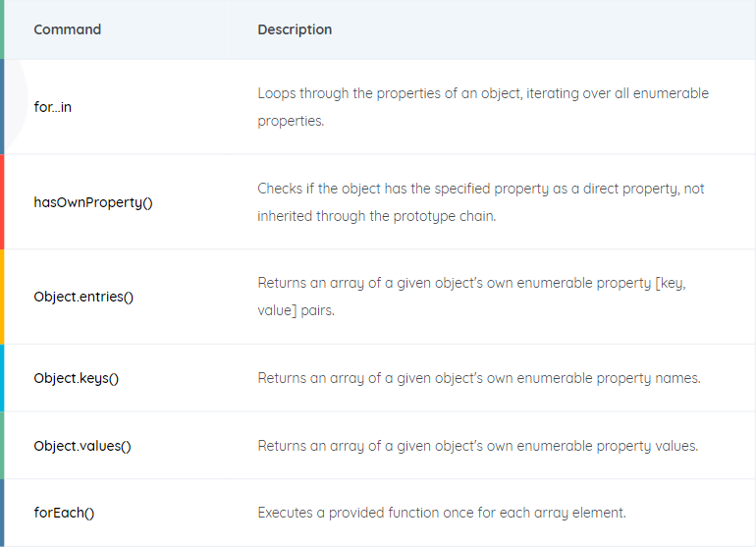Click the green color bar beside Object.values()

pyautogui.click(x=2, y=446)
